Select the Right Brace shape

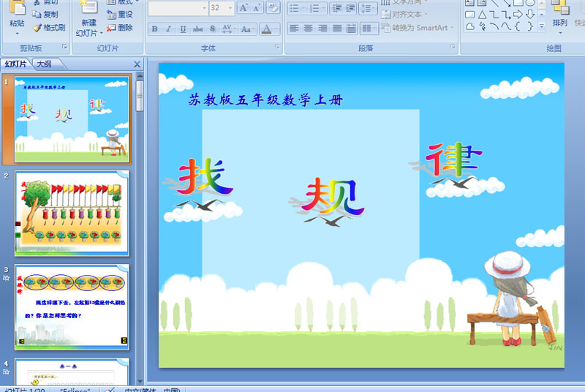coord(529,26)
